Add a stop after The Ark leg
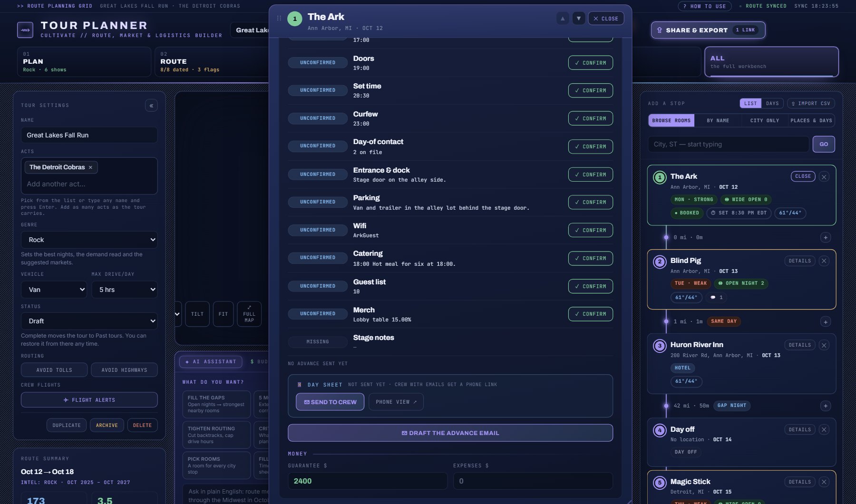The image size is (856, 504). point(826,238)
